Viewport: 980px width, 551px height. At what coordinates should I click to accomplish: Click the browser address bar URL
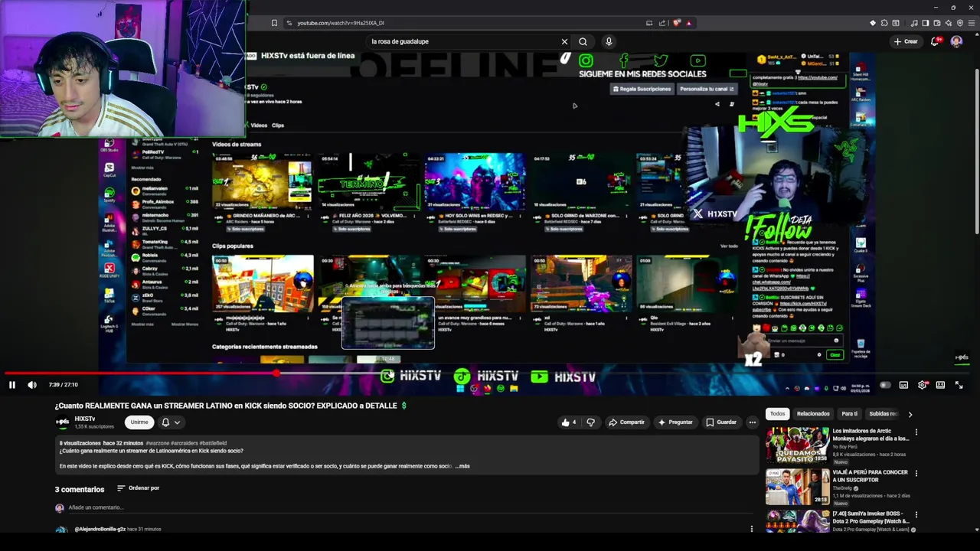pyautogui.click(x=341, y=23)
